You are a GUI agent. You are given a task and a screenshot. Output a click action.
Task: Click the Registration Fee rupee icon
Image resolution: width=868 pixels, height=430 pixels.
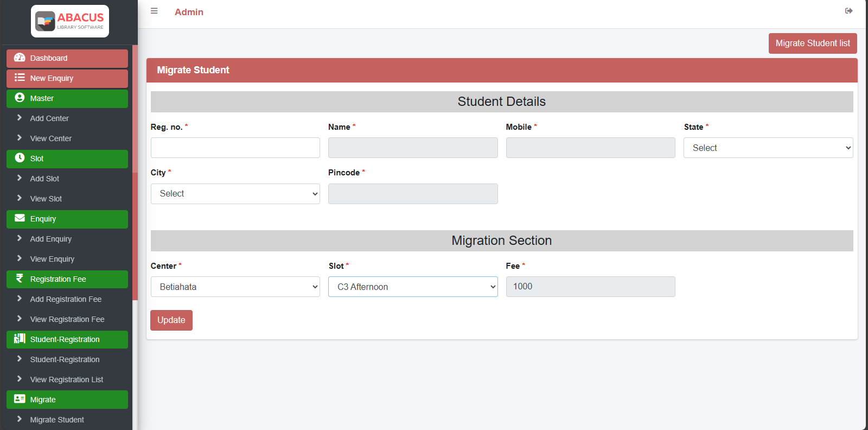[20, 279]
